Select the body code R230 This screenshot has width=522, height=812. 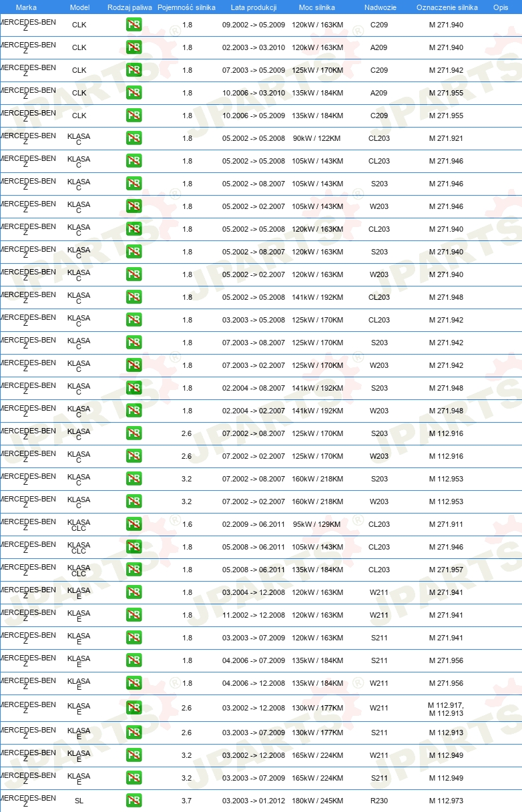click(x=379, y=801)
